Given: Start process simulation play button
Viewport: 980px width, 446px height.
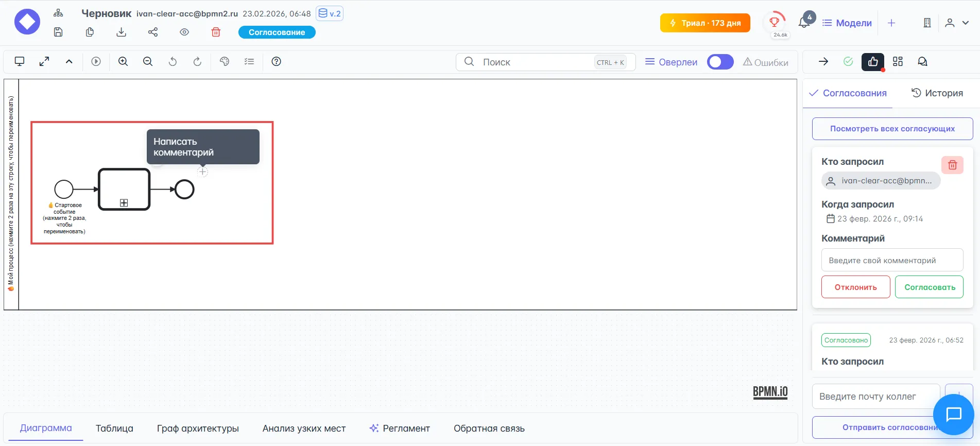Looking at the screenshot, I should pyautogui.click(x=96, y=62).
